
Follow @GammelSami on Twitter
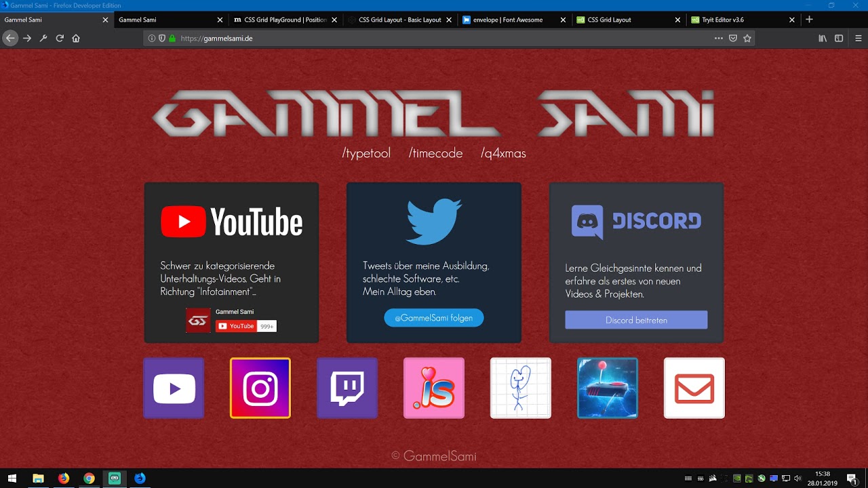[x=434, y=318]
